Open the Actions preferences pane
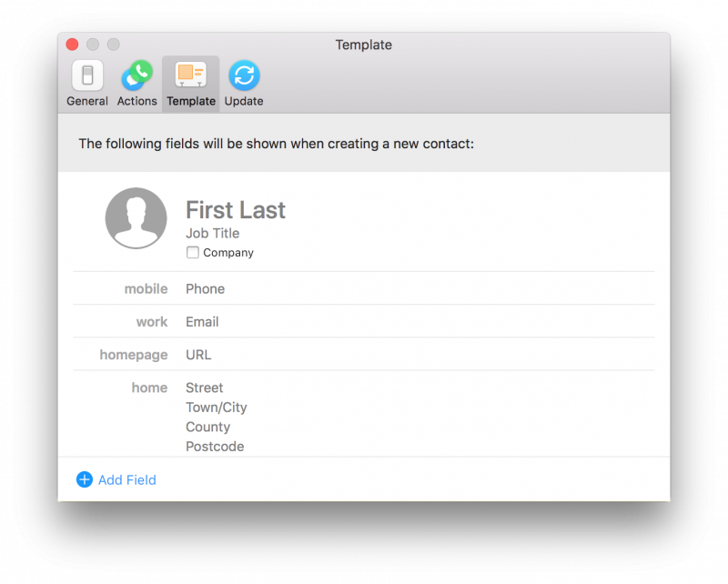The image size is (728, 584). click(137, 84)
